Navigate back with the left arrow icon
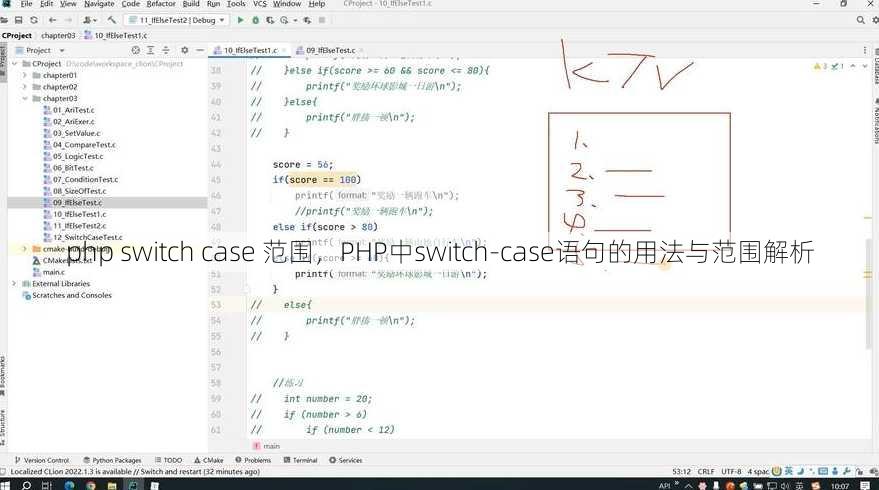 pos(53,20)
